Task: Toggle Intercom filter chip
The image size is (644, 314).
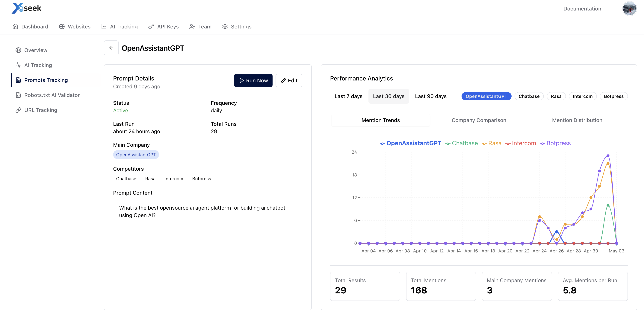Action: [x=583, y=96]
